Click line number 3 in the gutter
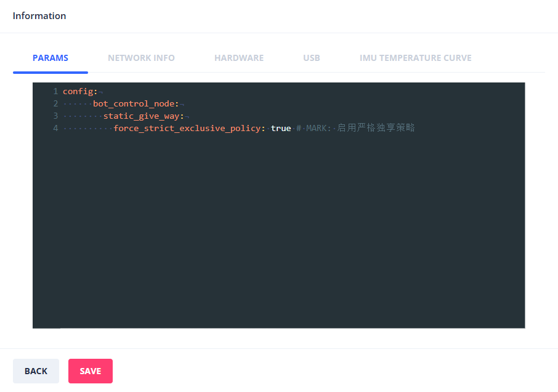Screen dimensions: 558x392 tap(55, 116)
